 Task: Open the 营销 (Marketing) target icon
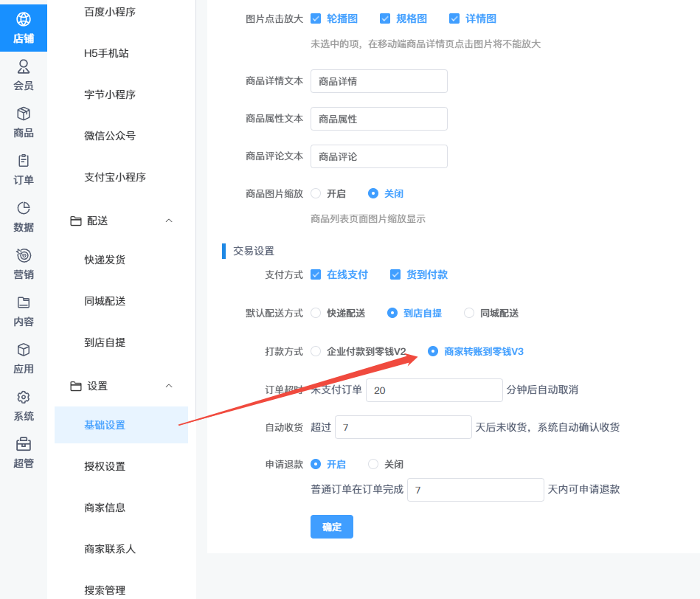click(x=24, y=256)
